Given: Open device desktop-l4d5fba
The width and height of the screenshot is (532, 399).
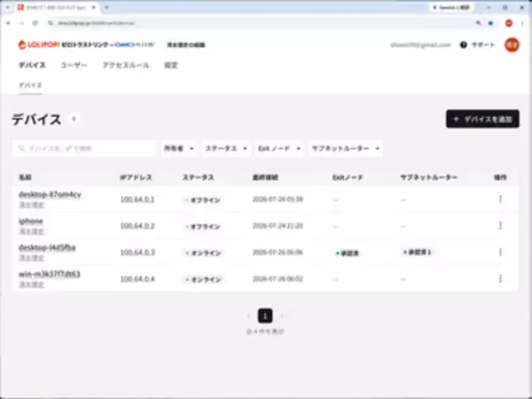Looking at the screenshot, I should [47, 247].
